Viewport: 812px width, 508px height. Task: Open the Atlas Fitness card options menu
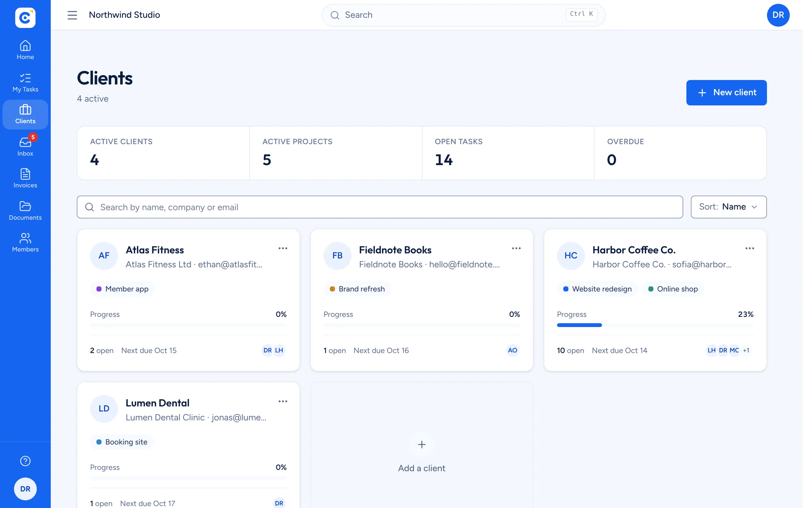point(283,248)
